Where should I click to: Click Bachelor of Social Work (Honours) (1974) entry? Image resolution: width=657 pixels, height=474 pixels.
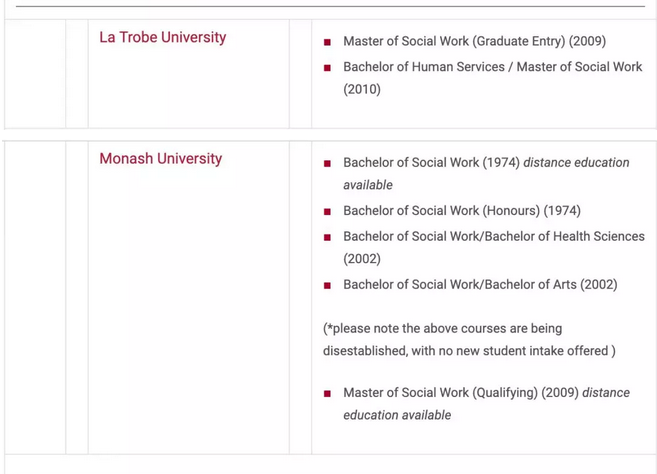[461, 211]
